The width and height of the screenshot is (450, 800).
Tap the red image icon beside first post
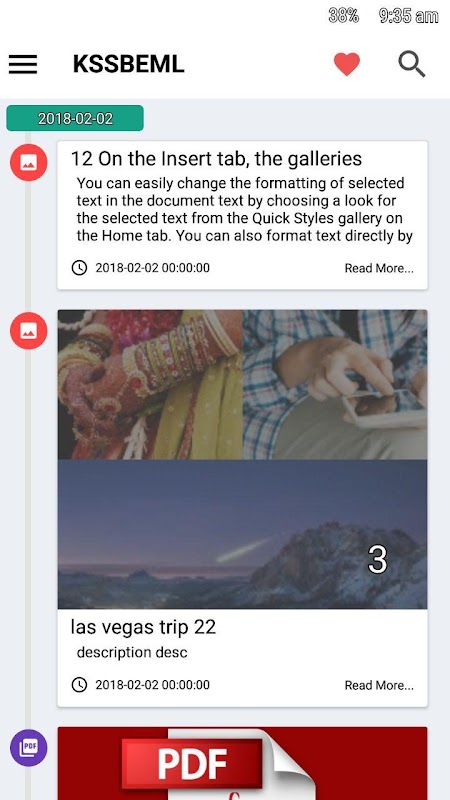coord(29,162)
